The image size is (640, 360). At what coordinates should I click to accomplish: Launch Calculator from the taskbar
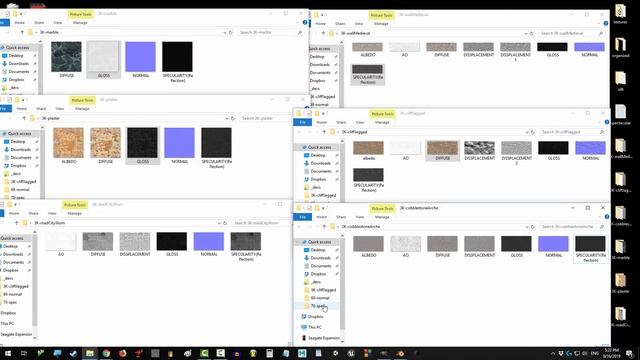coord(269,353)
